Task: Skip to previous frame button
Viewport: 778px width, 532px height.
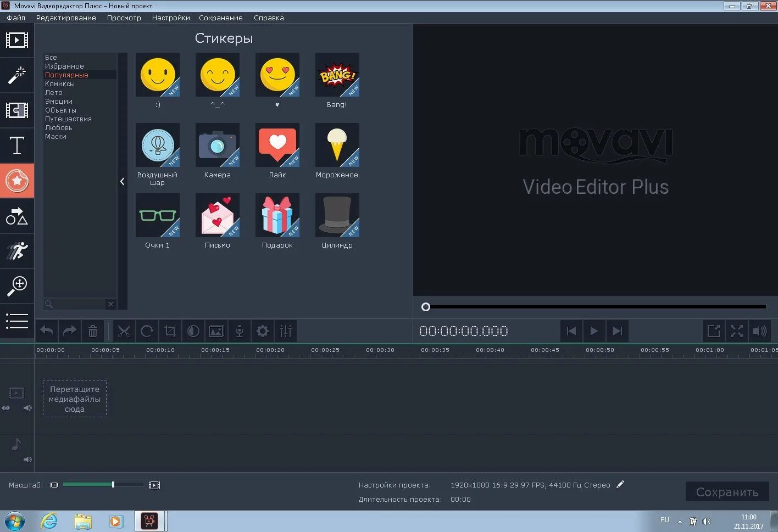Action: [571, 331]
